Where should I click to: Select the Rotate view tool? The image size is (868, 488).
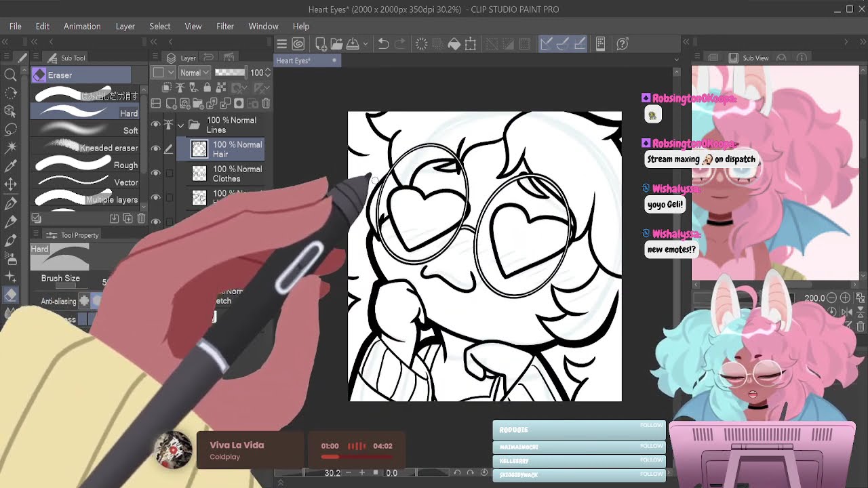tap(10, 93)
